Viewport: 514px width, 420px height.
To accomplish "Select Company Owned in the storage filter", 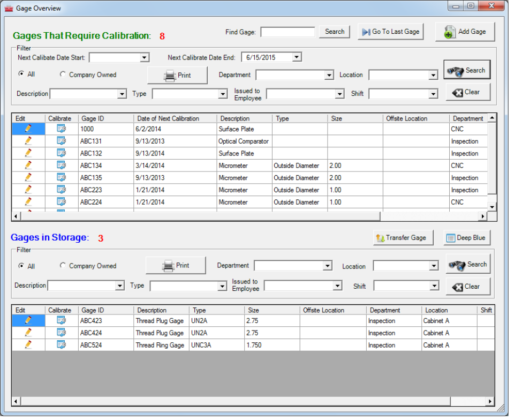I will [x=63, y=266].
